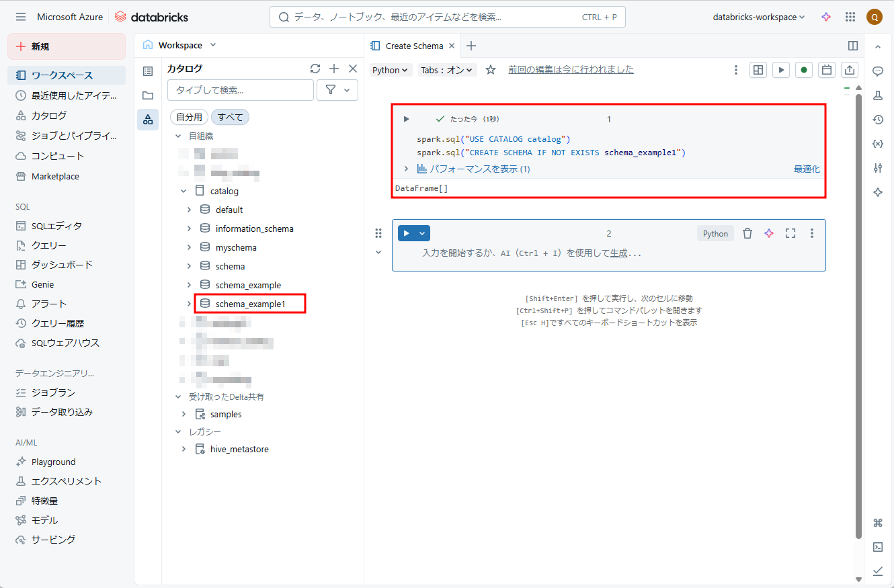Select the すべて filter chip
The width and height of the screenshot is (894, 588).
click(x=230, y=117)
